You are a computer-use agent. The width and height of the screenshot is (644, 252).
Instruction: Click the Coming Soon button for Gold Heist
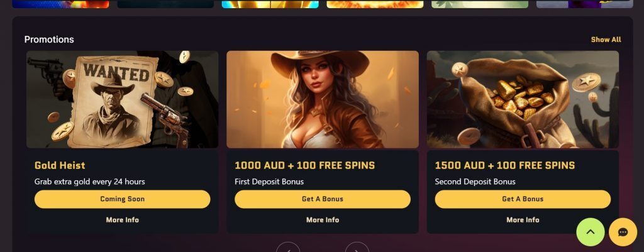pos(123,199)
